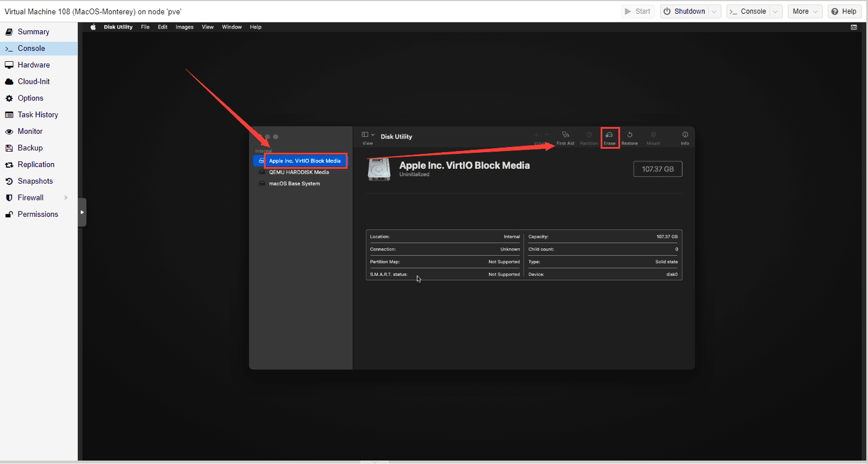Click the large hard drive image
The height and width of the screenshot is (464, 868).
(379, 169)
